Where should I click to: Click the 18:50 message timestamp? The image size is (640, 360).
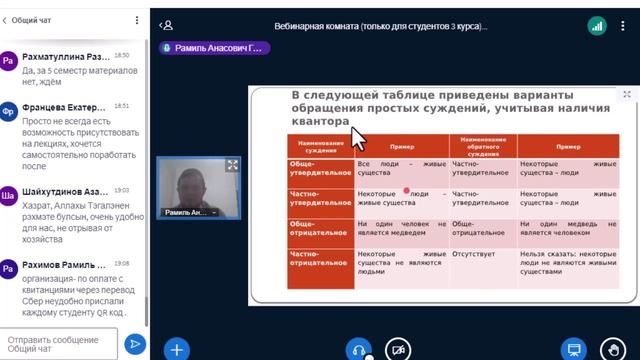pyautogui.click(x=122, y=56)
